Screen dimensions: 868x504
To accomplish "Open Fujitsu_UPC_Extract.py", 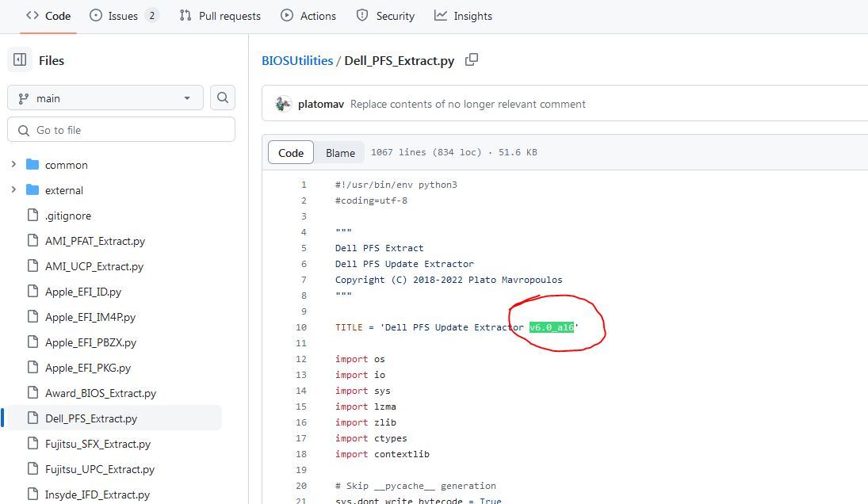I will coord(100,470).
